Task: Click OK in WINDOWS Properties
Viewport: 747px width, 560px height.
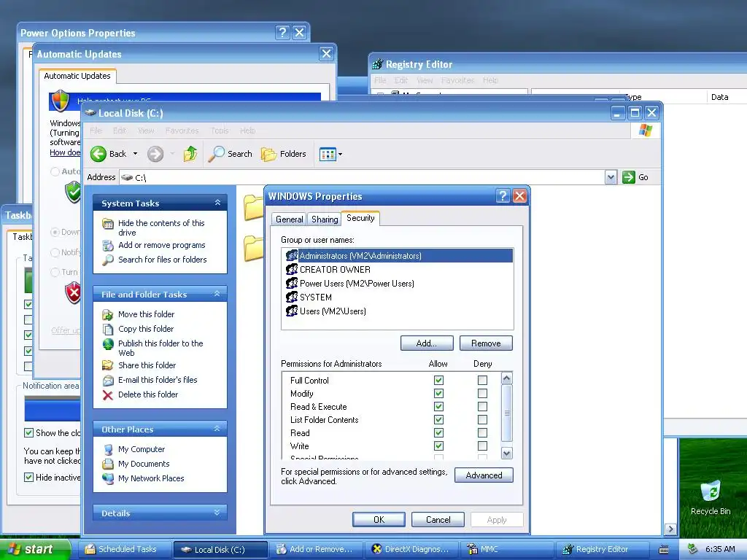Action: click(x=379, y=519)
